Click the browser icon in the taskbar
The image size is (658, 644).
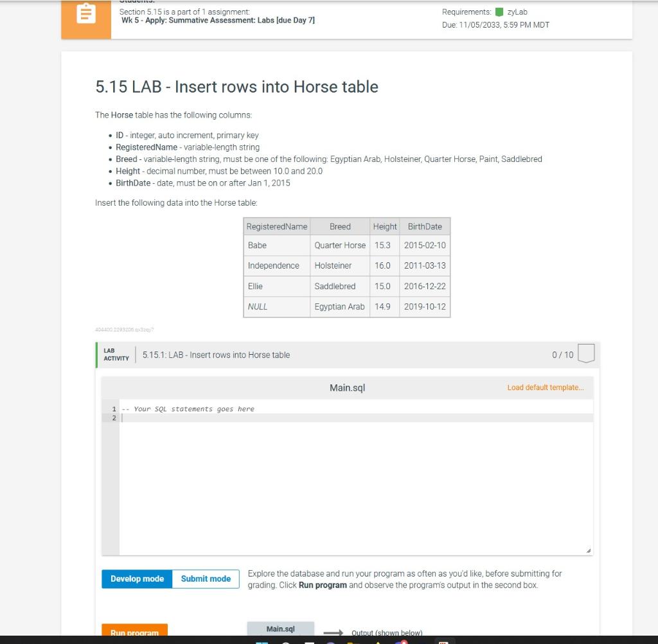click(331, 641)
